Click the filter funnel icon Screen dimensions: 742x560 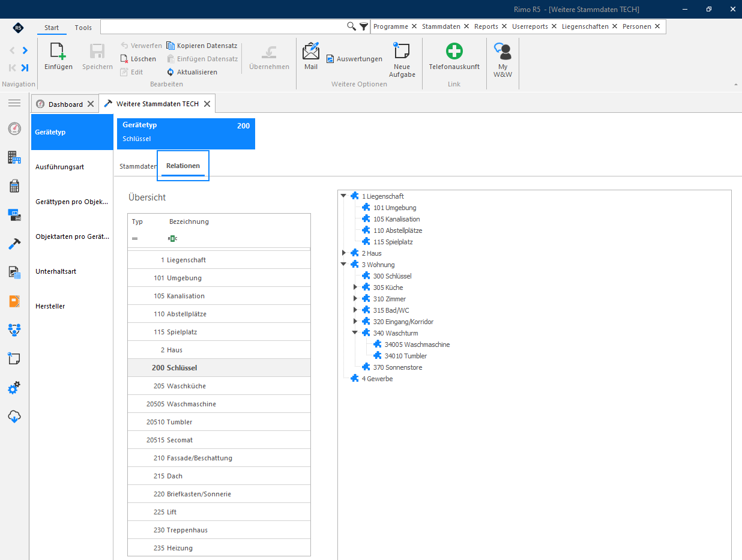point(364,26)
